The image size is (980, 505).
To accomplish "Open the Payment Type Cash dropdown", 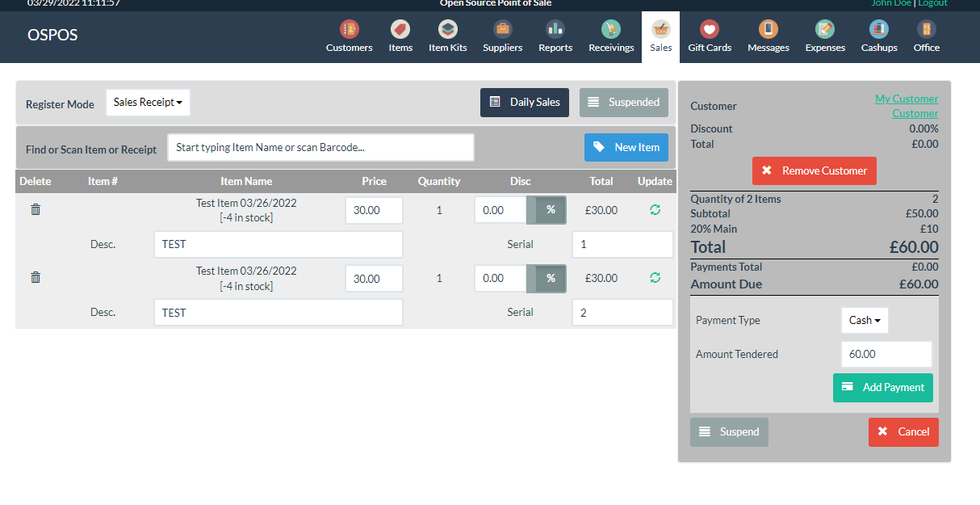I will tap(865, 320).
